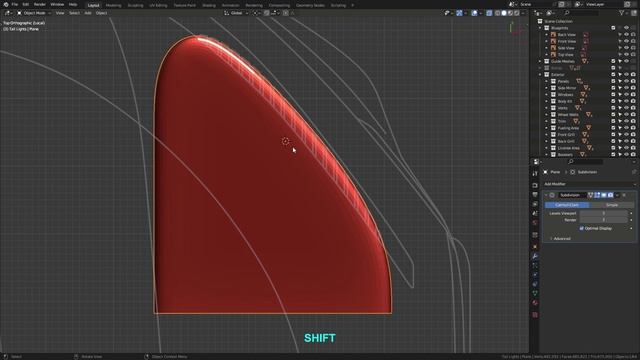
Task: Switch to the Shading workspace tab
Action: [x=209, y=5]
